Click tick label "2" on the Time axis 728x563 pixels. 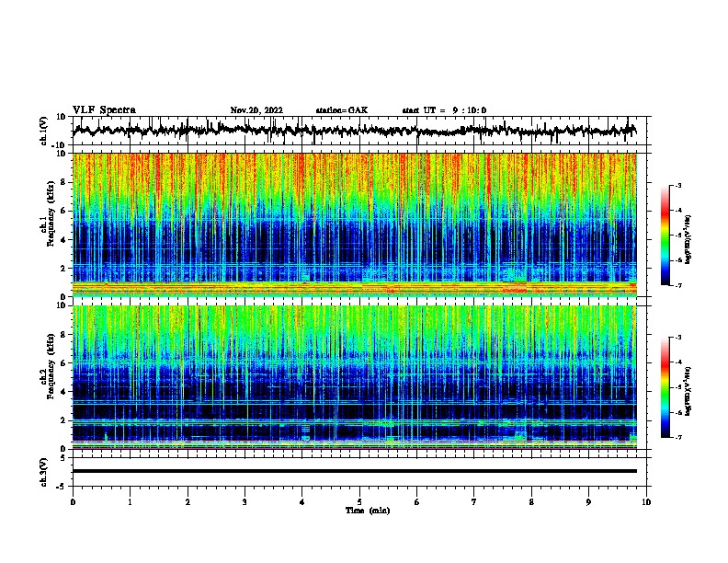(x=188, y=502)
